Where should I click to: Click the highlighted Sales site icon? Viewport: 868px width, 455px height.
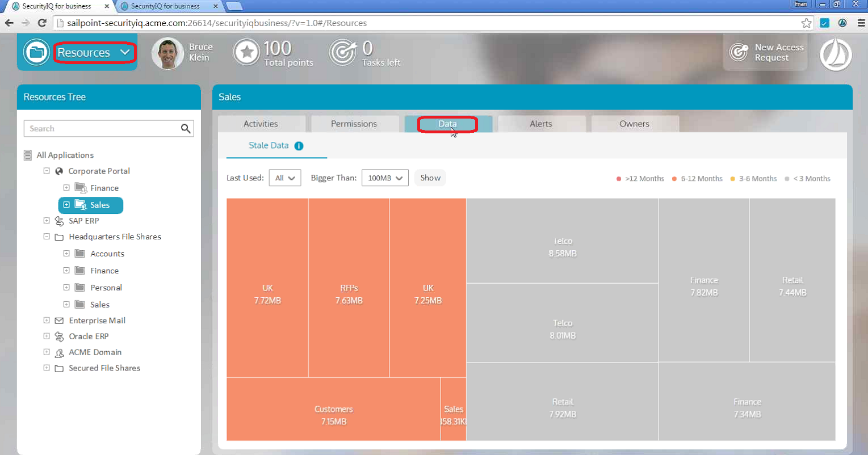point(81,205)
